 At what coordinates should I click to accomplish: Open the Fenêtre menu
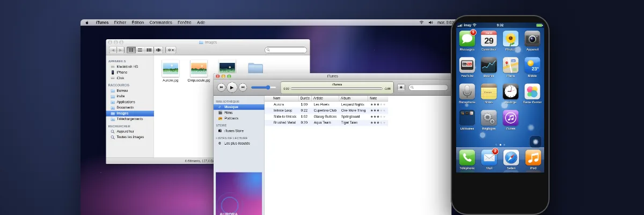tap(185, 23)
